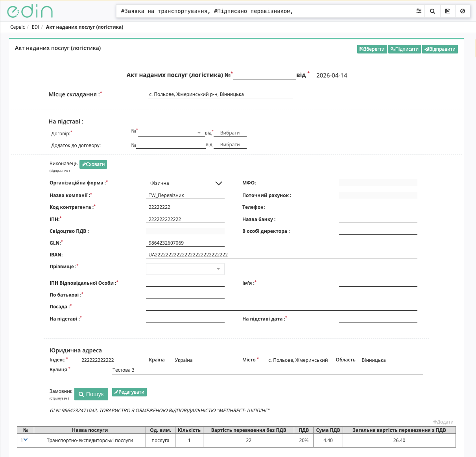Sign document with Підписати button

(x=404, y=49)
